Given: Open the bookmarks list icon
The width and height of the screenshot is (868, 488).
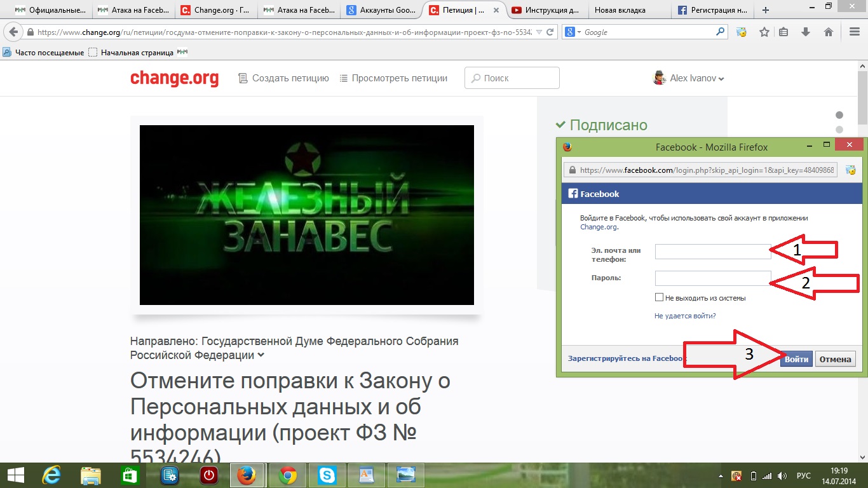Looking at the screenshot, I should click(x=783, y=32).
